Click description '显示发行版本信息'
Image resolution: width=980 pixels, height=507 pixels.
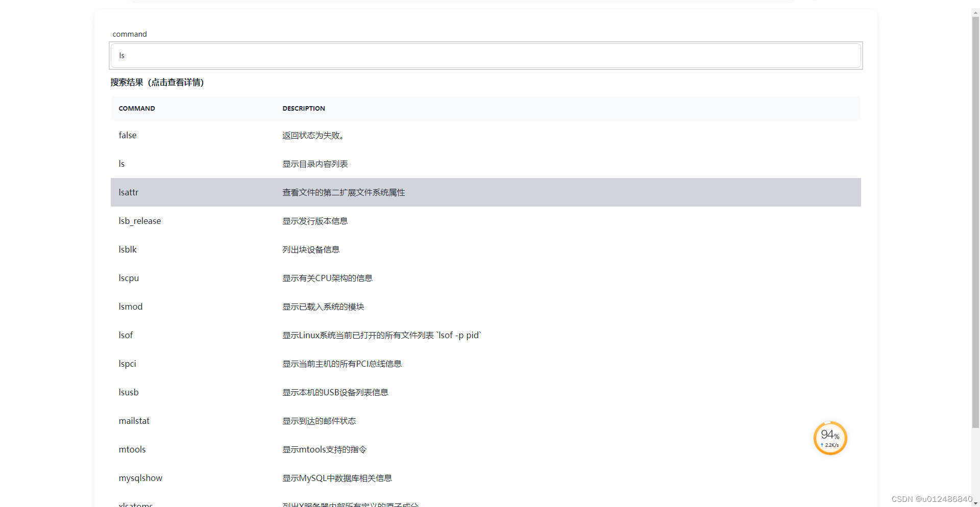pyautogui.click(x=315, y=221)
